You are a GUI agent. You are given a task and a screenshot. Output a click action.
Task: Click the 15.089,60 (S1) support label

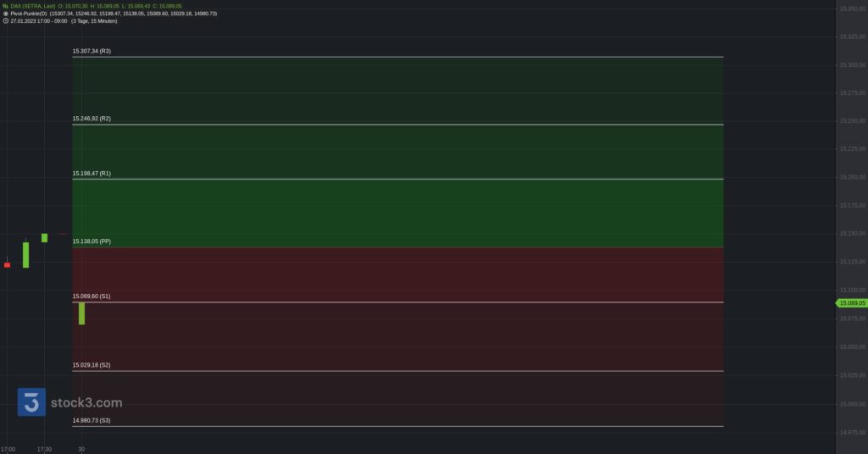(x=92, y=296)
